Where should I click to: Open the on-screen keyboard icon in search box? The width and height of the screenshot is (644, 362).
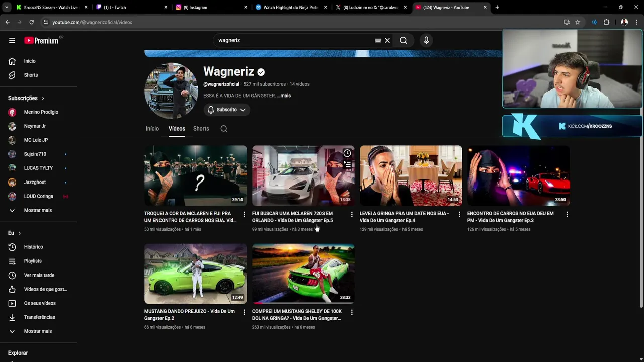[x=378, y=40]
